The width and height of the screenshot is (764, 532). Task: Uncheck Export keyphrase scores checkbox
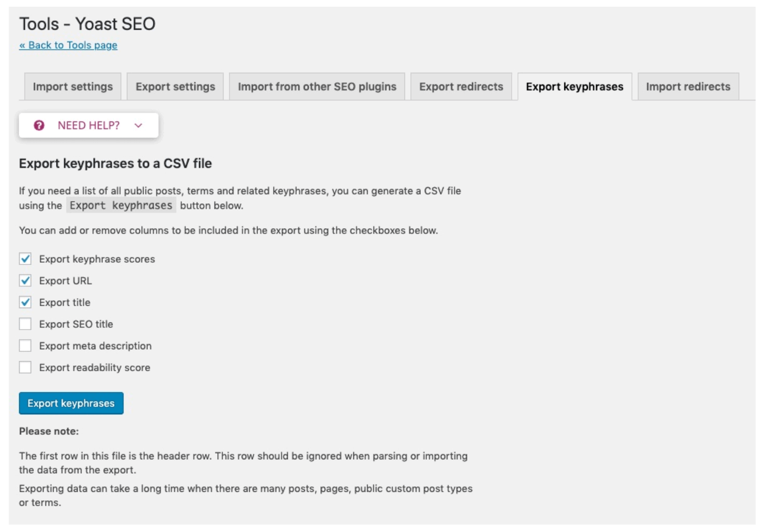[25, 259]
